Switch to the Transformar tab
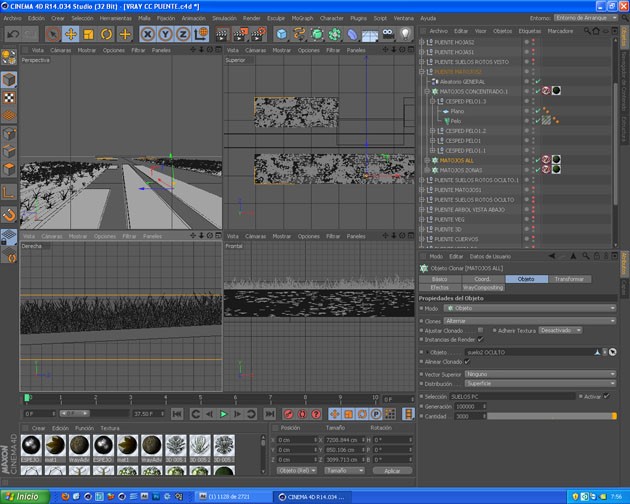The image size is (630, 504). (569, 279)
